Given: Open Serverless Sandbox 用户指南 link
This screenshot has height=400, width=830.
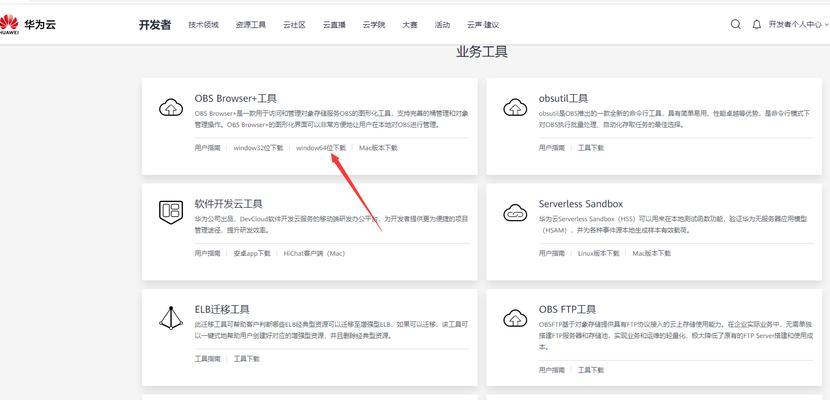Looking at the screenshot, I should tap(552, 253).
